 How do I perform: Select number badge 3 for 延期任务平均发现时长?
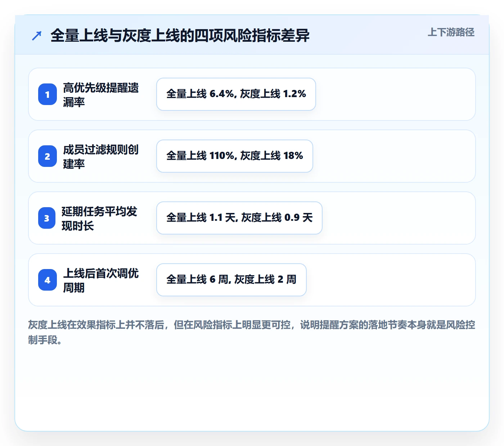47,218
